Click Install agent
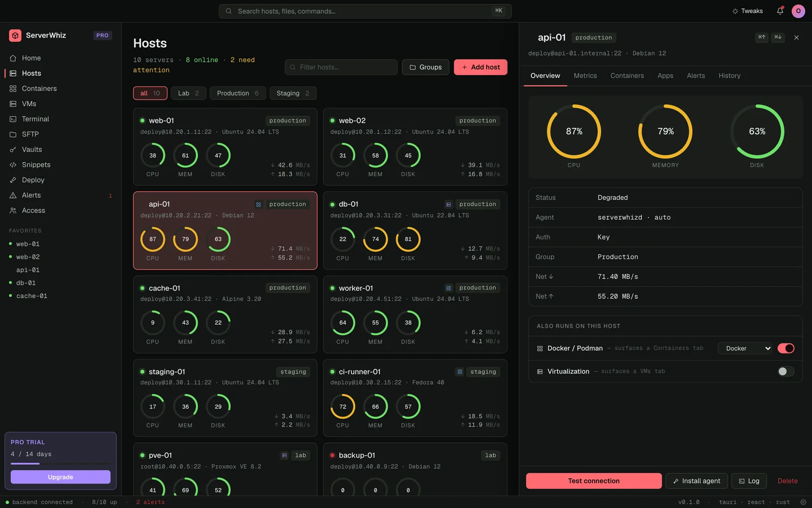 696,481
